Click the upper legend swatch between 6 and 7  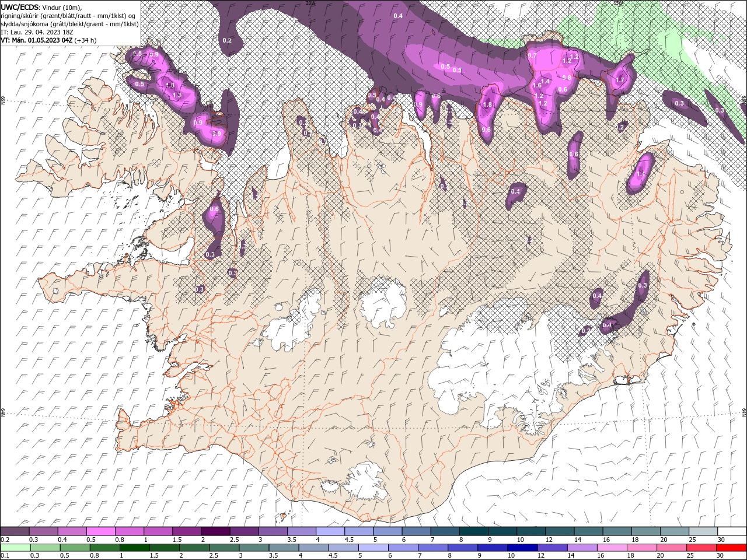(416, 531)
